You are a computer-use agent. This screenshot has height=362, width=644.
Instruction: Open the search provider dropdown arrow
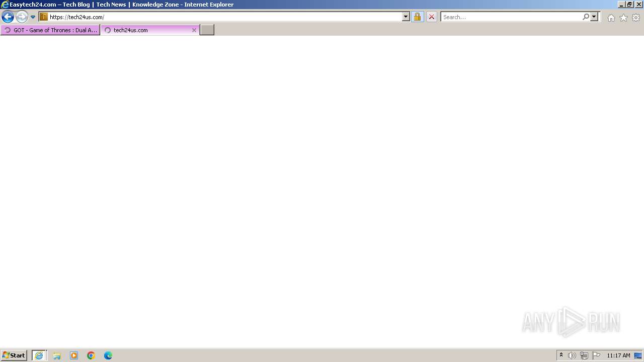pyautogui.click(x=594, y=17)
